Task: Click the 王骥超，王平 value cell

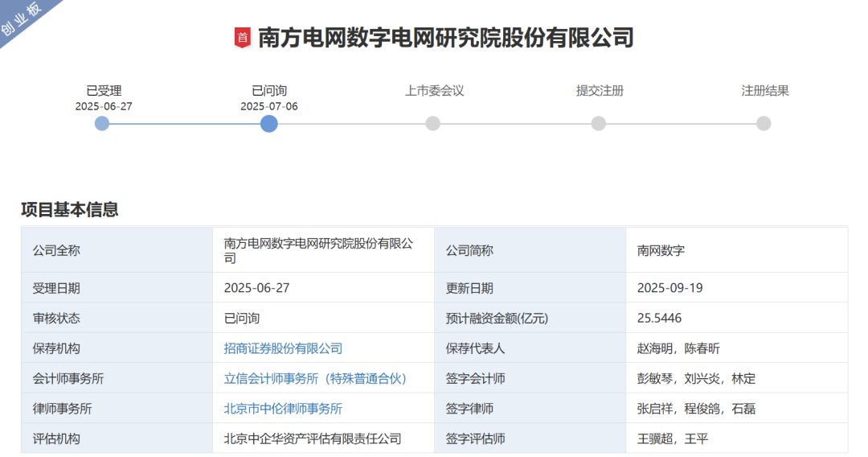Action: click(x=737, y=438)
